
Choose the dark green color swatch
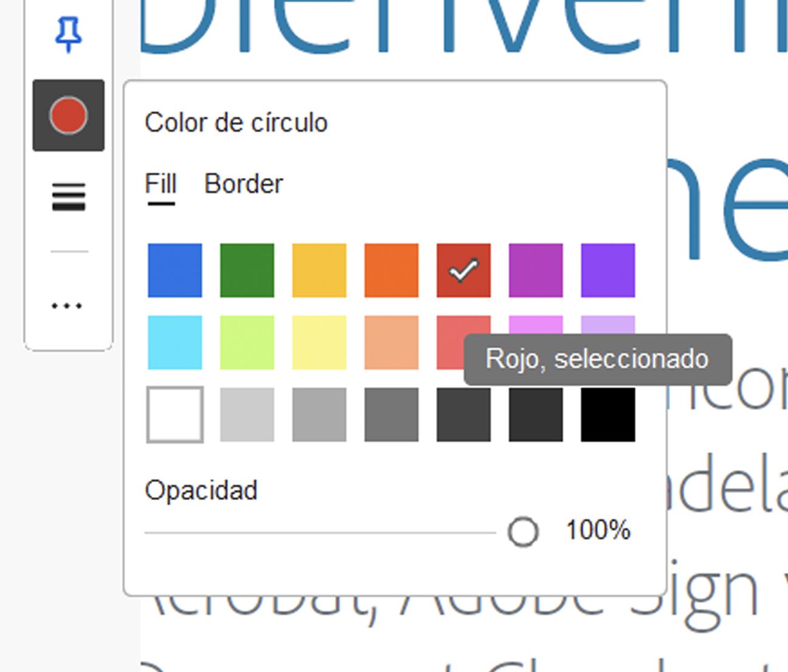(x=246, y=270)
